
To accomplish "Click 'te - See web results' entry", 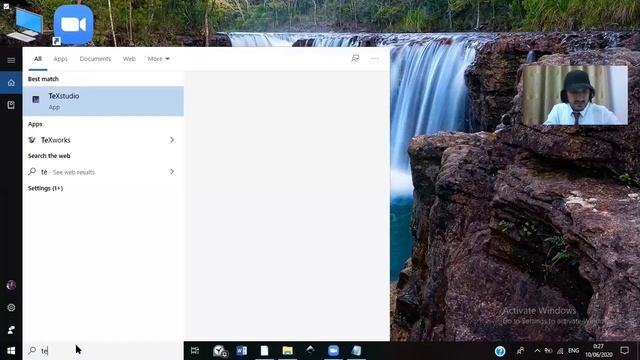I will (103, 172).
